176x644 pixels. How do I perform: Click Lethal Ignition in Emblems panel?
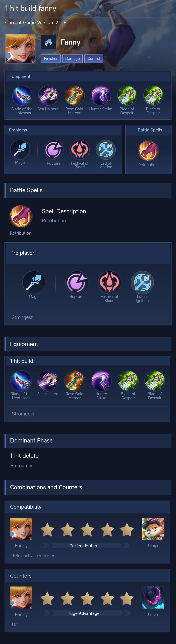[x=106, y=149]
